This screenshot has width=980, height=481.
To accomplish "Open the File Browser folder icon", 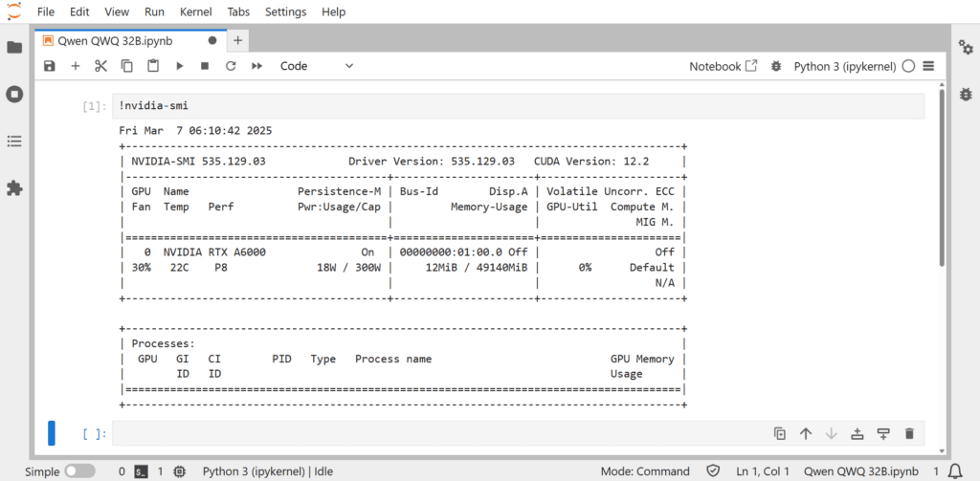I will (14, 47).
